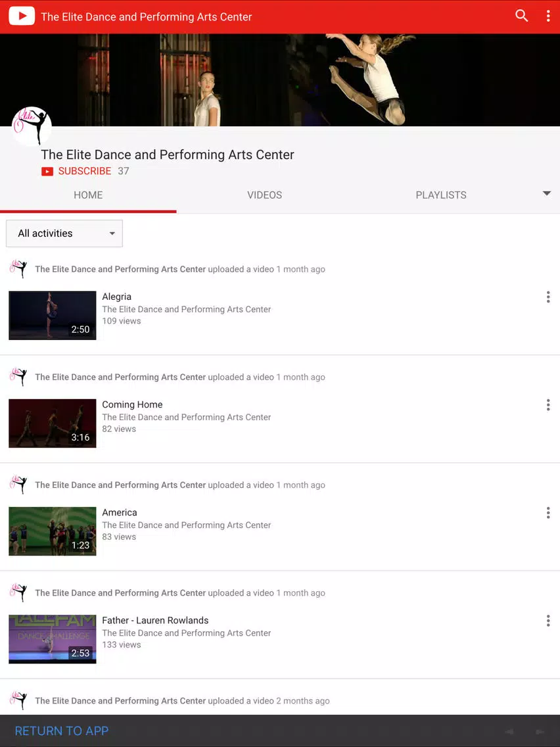This screenshot has height=747, width=560.
Task: Open search with the magnifying glass icon
Action: tap(521, 16)
